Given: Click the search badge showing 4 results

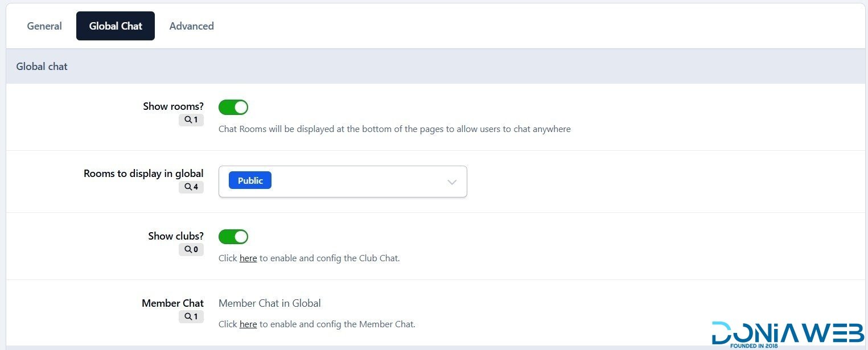Looking at the screenshot, I should click(191, 187).
